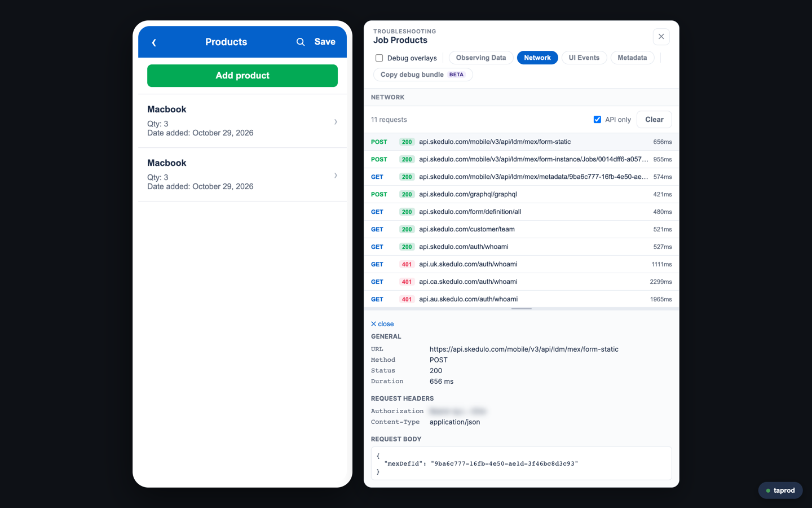This screenshot has width=812, height=508.
Task: Open the chevron of the second Macbook product
Action: tap(336, 176)
